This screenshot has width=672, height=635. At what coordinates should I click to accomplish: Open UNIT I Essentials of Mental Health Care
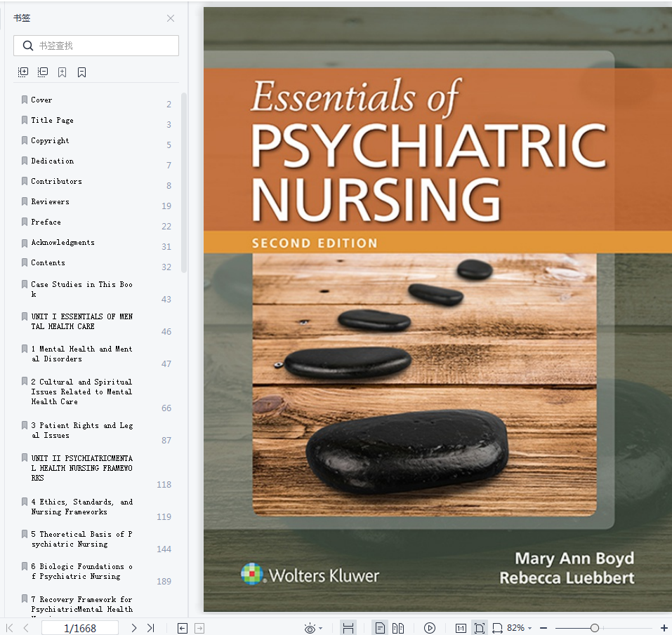point(82,321)
